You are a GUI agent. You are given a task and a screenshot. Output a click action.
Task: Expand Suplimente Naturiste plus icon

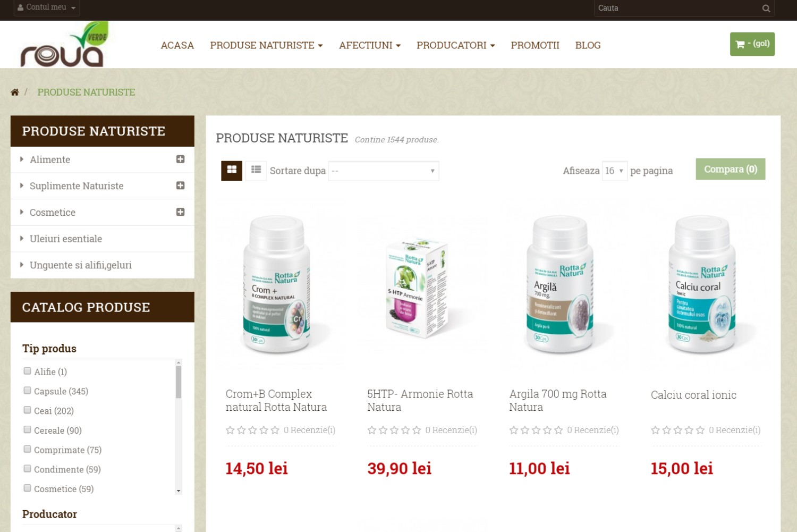[181, 185]
